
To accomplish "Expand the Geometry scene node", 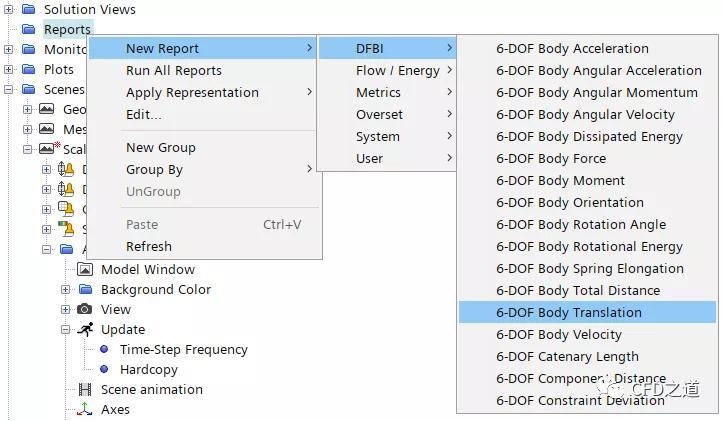I will point(28,109).
